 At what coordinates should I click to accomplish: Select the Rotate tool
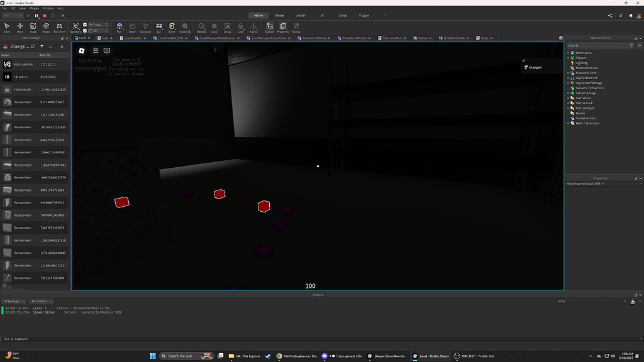click(x=46, y=26)
